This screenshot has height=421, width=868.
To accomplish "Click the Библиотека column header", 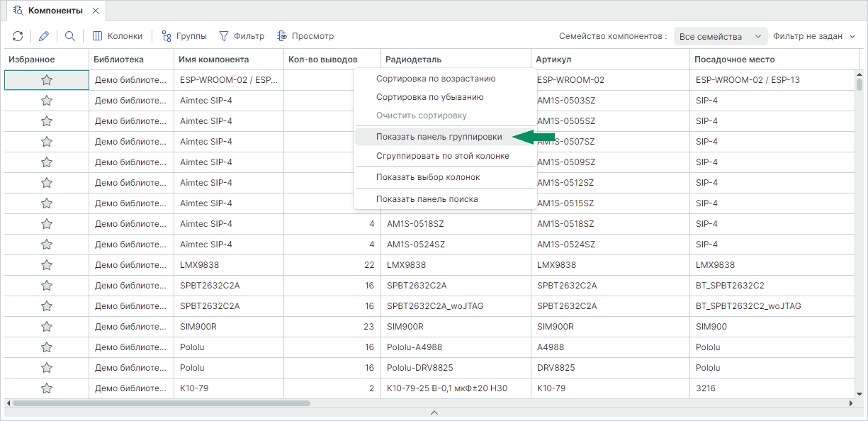I will [131, 60].
